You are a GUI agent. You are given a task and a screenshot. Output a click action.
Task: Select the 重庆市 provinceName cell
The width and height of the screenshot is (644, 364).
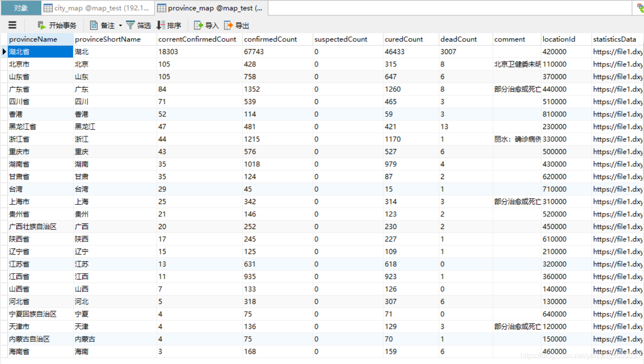(40, 152)
